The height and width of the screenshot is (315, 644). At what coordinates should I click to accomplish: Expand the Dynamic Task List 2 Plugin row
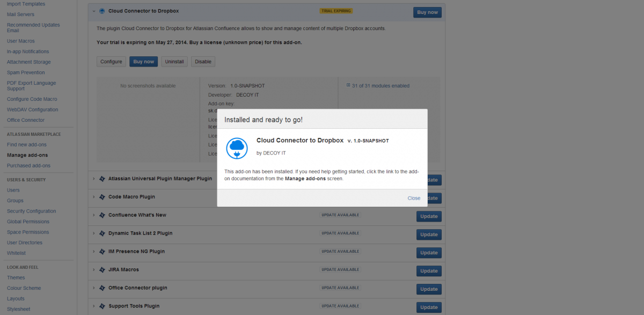tap(93, 233)
